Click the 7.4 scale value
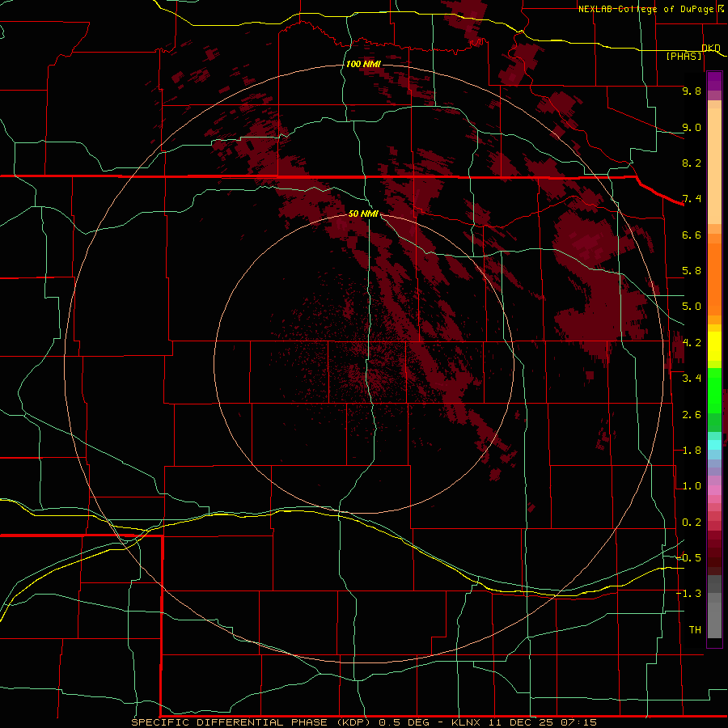728x728 pixels. pos(692,199)
